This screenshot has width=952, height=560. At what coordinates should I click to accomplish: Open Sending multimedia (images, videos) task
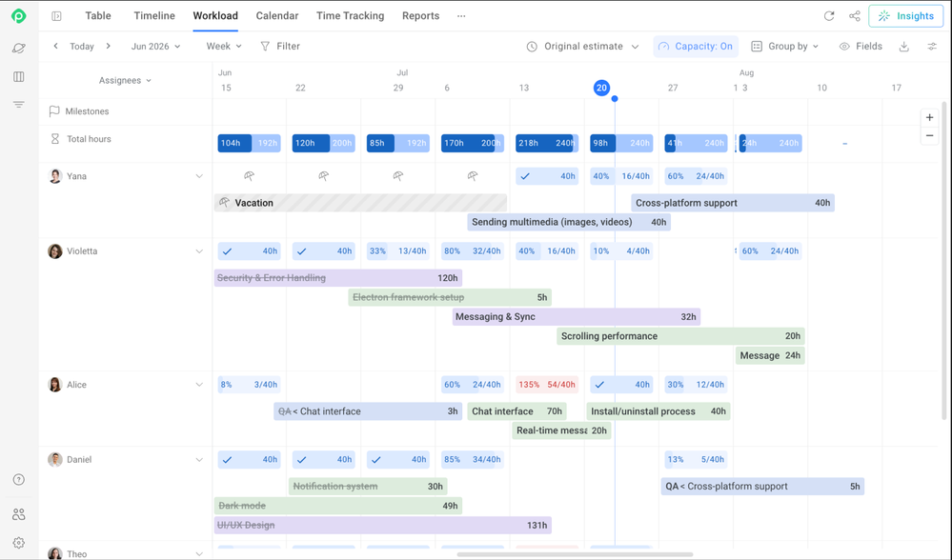tap(569, 222)
